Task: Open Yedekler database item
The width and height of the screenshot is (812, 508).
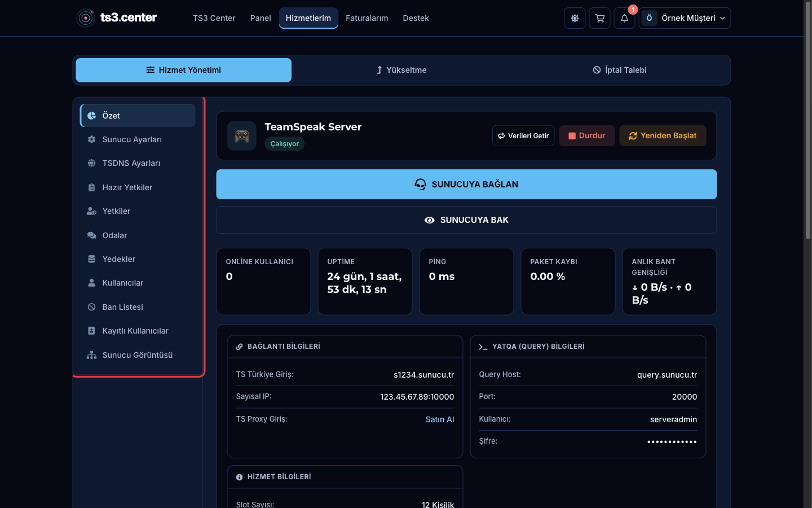Action: point(138,259)
